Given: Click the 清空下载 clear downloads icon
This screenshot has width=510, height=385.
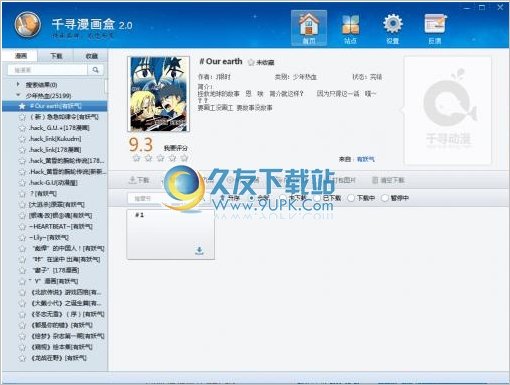Looking at the screenshot, I should tap(388, 180).
